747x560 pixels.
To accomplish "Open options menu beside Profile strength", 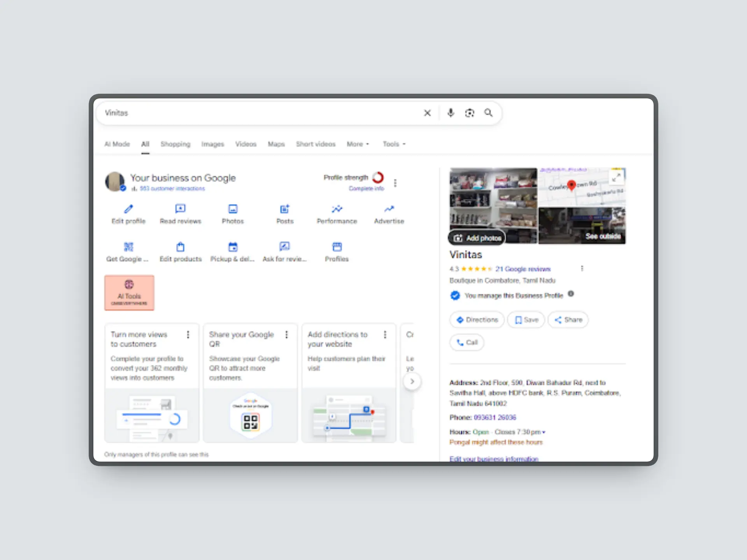I will click(x=395, y=183).
